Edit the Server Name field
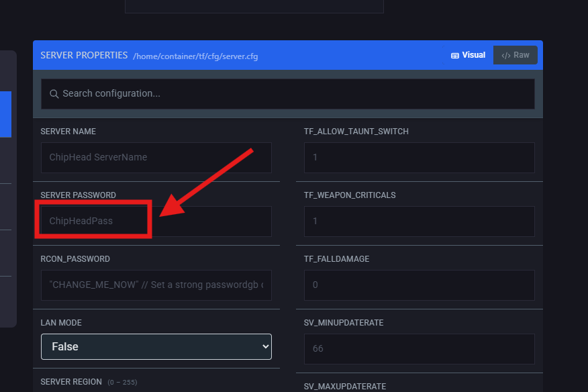This screenshot has width=588, height=392. pyautogui.click(x=156, y=158)
